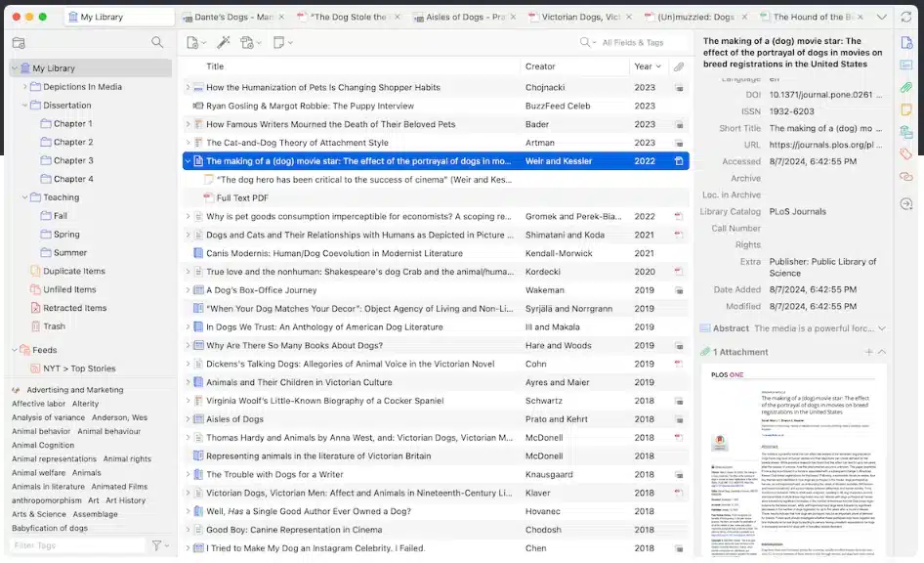Open the Retracted Items view
The image size is (924, 563).
74,308
